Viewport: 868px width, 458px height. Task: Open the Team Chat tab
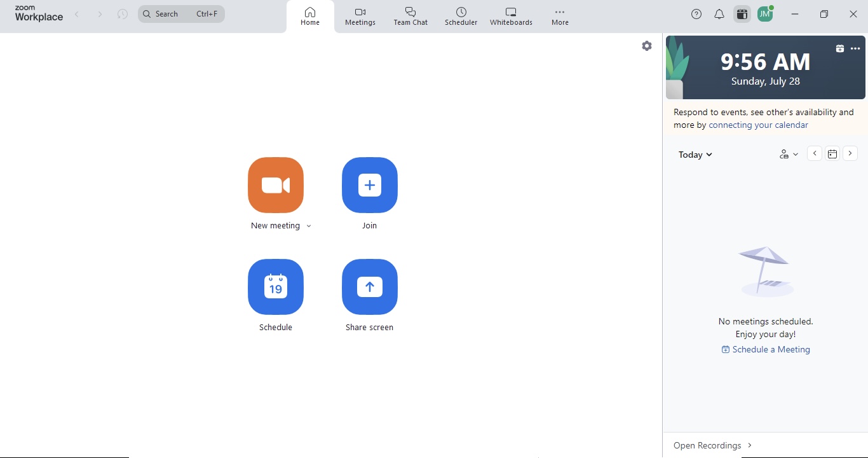[x=410, y=17]
